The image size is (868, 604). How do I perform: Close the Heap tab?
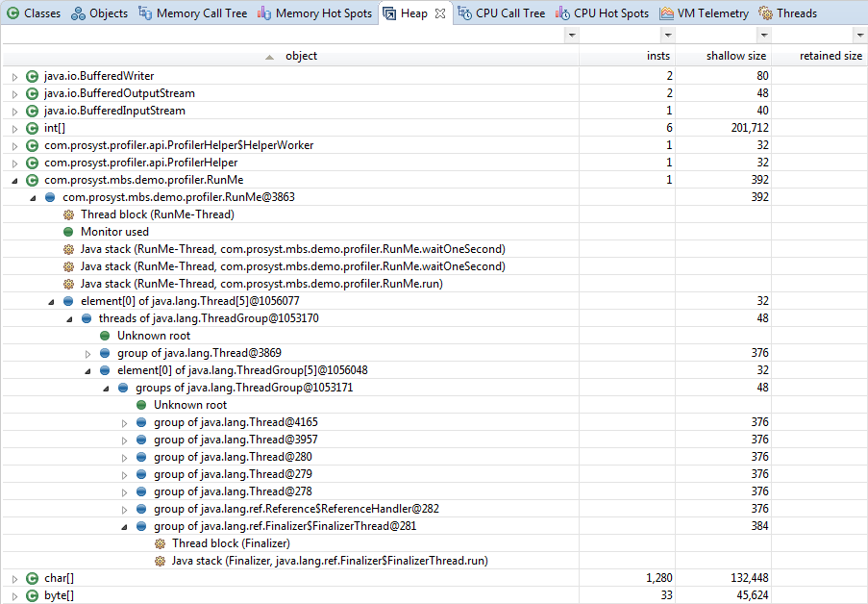(439, 13)
